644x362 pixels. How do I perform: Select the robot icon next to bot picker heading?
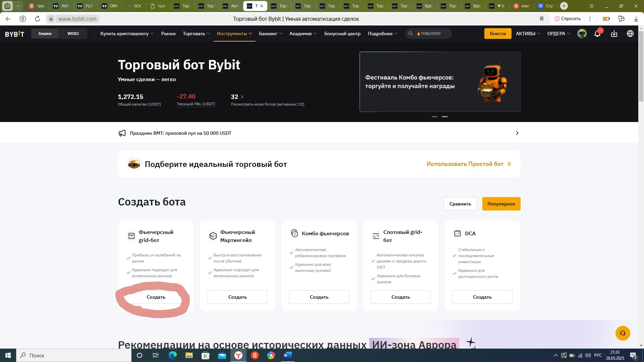coord(134,164)
